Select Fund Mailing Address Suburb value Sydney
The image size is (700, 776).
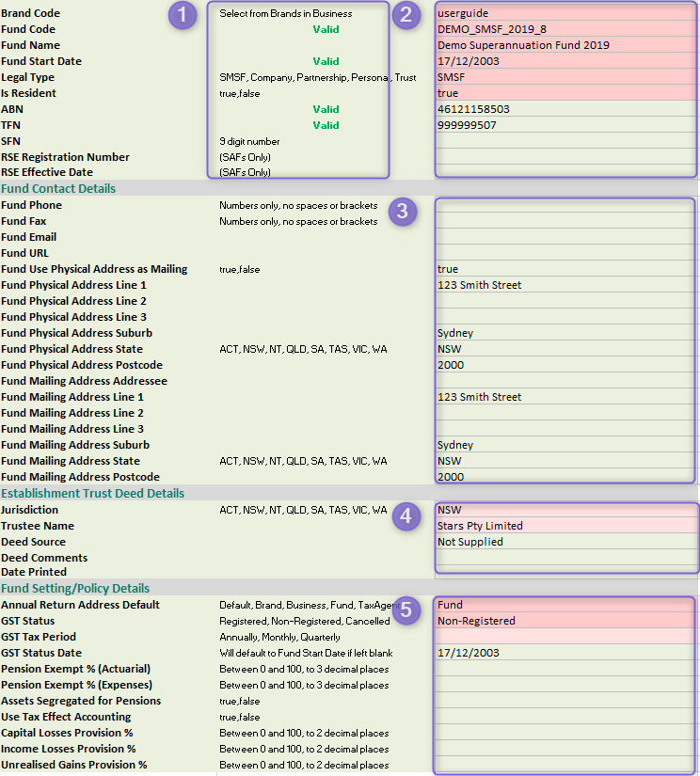pos(565,444)
